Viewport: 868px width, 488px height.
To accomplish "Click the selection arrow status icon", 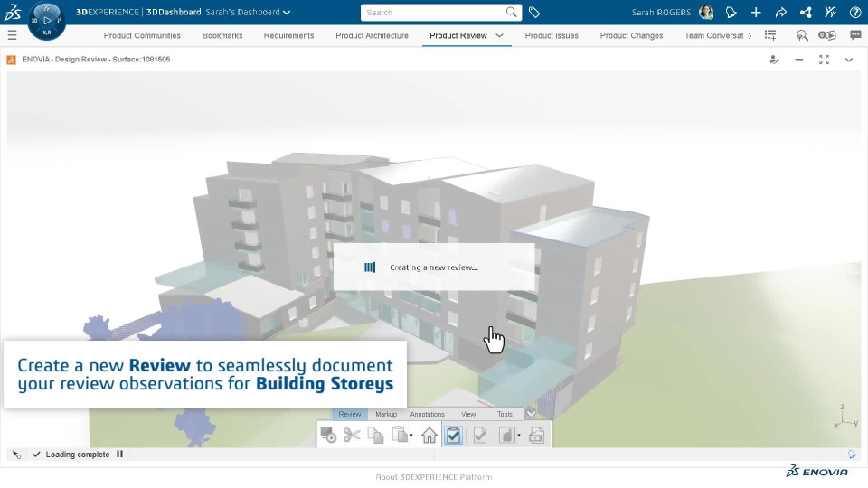I will point(16,455).
